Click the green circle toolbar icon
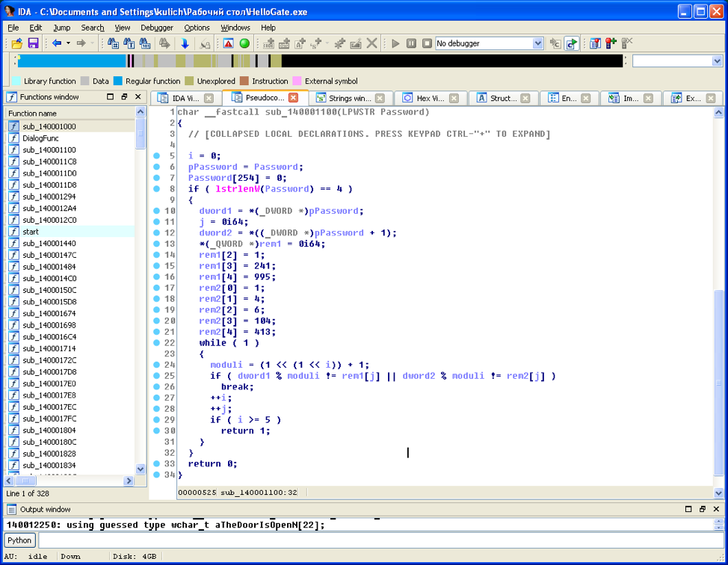Screen dimensions: 728x565 click(244, 43)
